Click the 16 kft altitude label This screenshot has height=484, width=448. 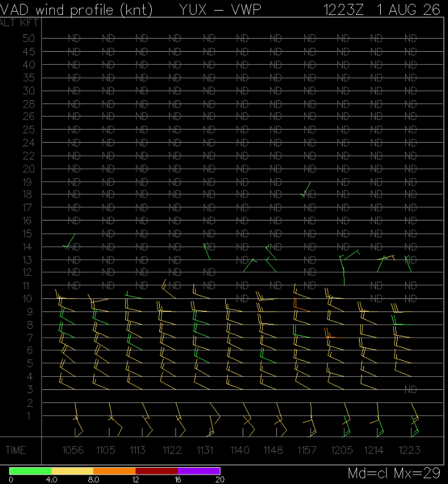click(27, 221)
